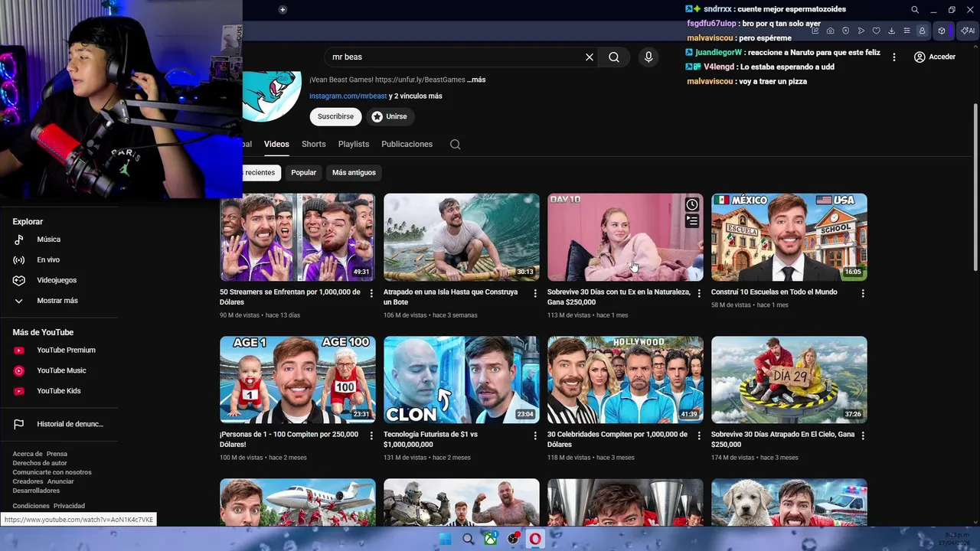Open options for 30 Celebridades video
980x551 pixels.
tap(699, 435)
